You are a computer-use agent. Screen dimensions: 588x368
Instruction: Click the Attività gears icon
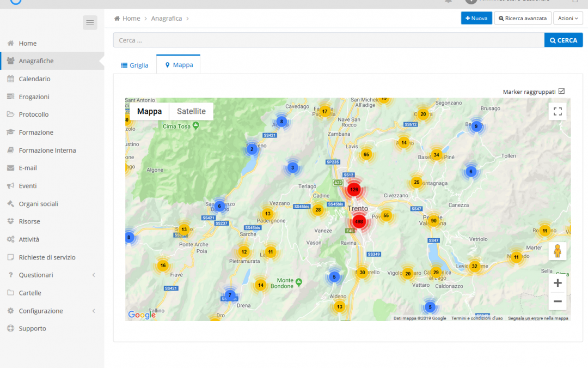click(x=10, y=239)
